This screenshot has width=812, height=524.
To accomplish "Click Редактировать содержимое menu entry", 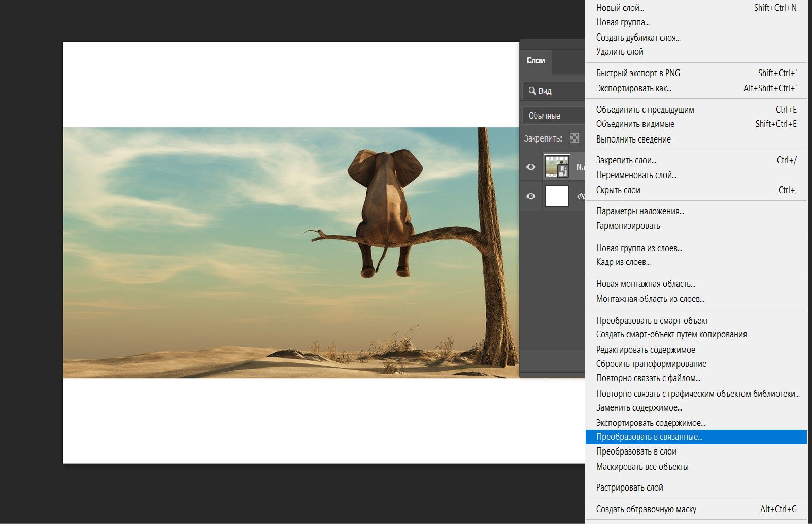I will click(646, 350).
